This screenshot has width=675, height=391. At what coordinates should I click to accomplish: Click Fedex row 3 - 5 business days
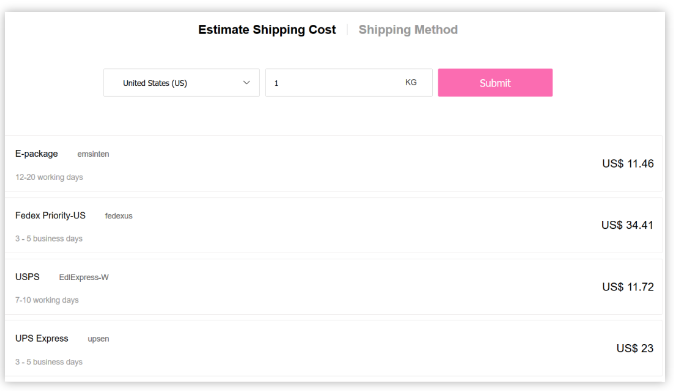tap(49, 239)
